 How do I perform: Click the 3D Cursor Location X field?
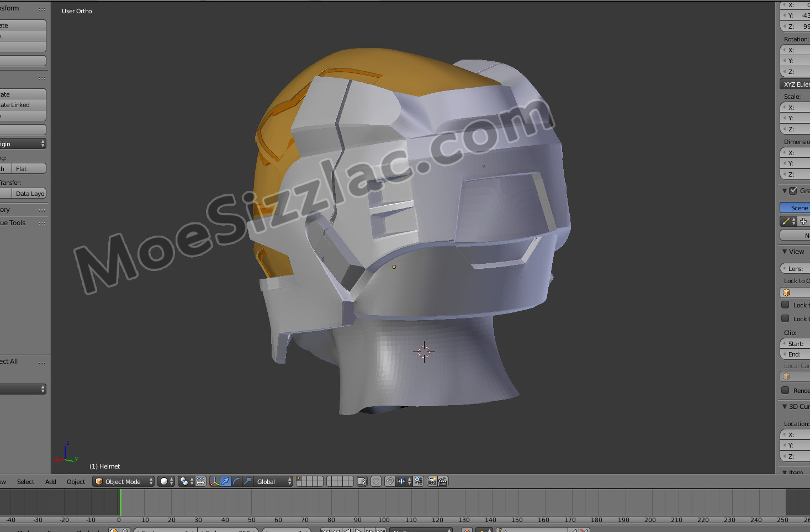[795, 435]
